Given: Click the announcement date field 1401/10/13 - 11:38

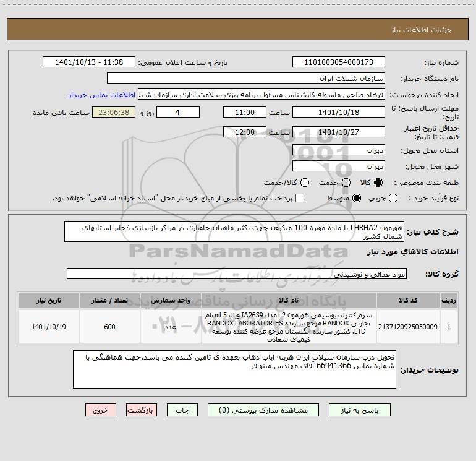Looking at the screenshot, I should click(x=88, y=62).
